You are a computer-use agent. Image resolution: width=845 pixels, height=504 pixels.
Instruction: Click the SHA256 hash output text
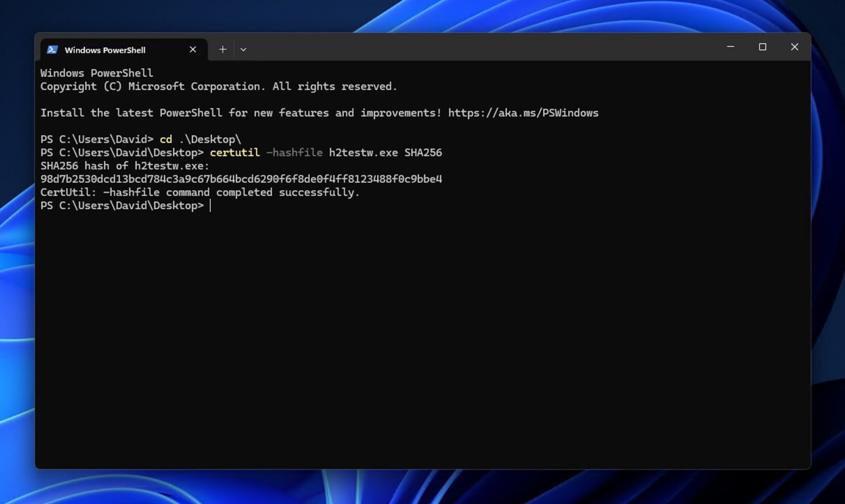241,179
